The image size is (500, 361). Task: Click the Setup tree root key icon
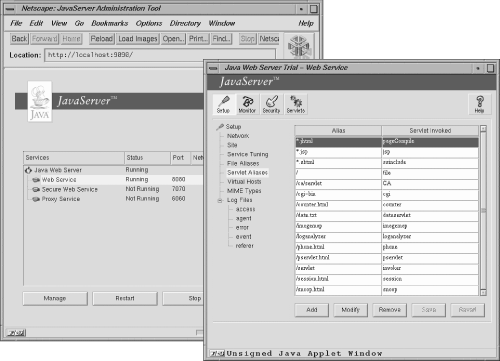(220, 127)
